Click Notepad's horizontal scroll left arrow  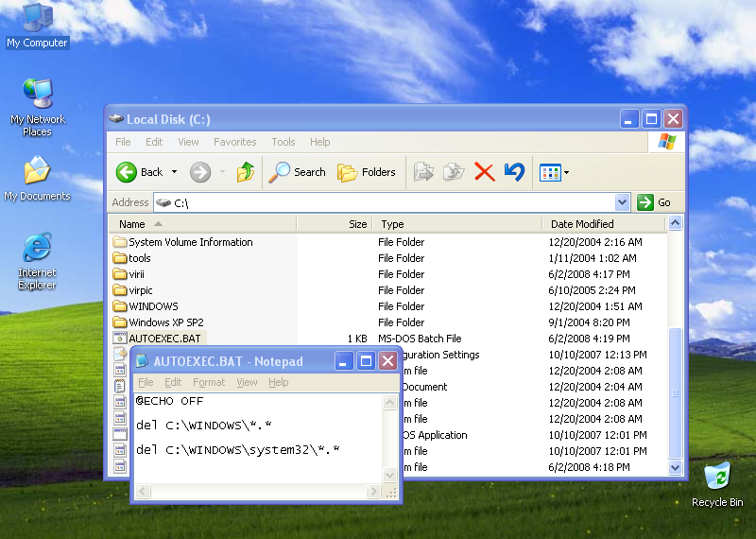coord(143,491)
